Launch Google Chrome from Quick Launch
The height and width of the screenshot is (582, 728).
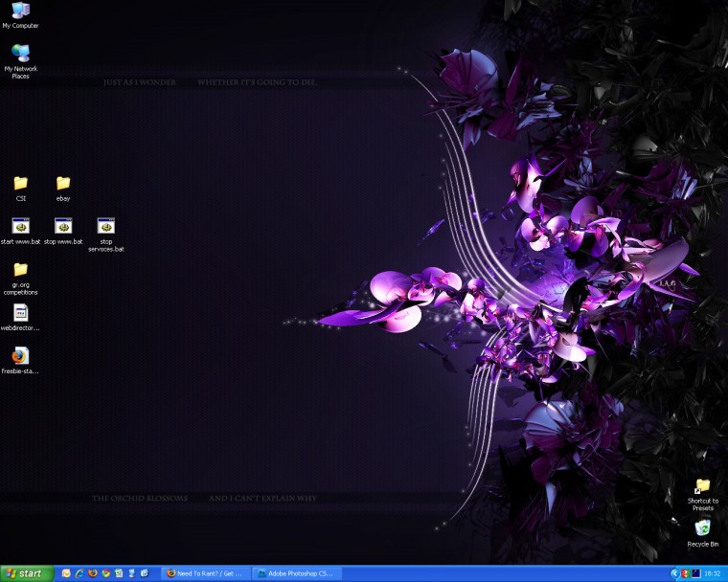tap(106, 573)
